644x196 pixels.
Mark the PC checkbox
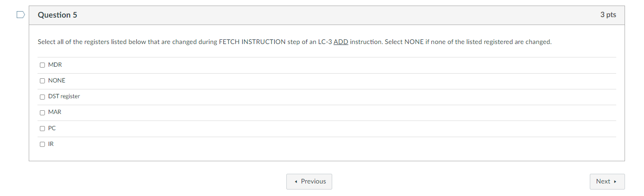pos(43,128)
